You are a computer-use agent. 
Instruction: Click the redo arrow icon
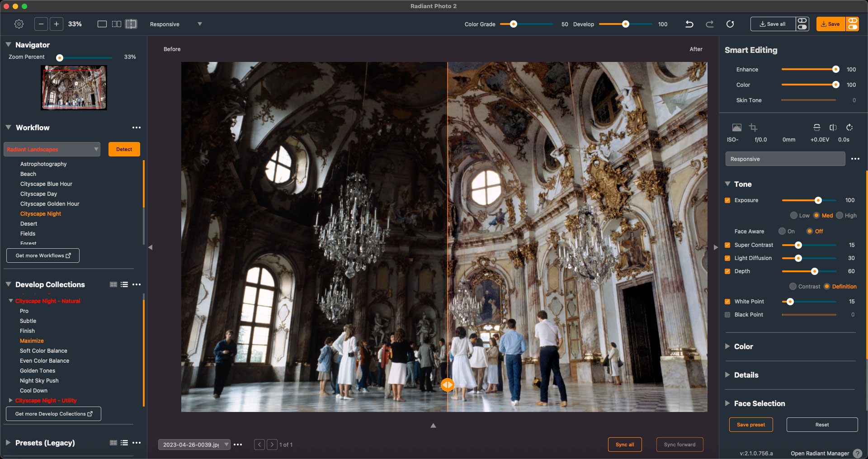(710, 24)
